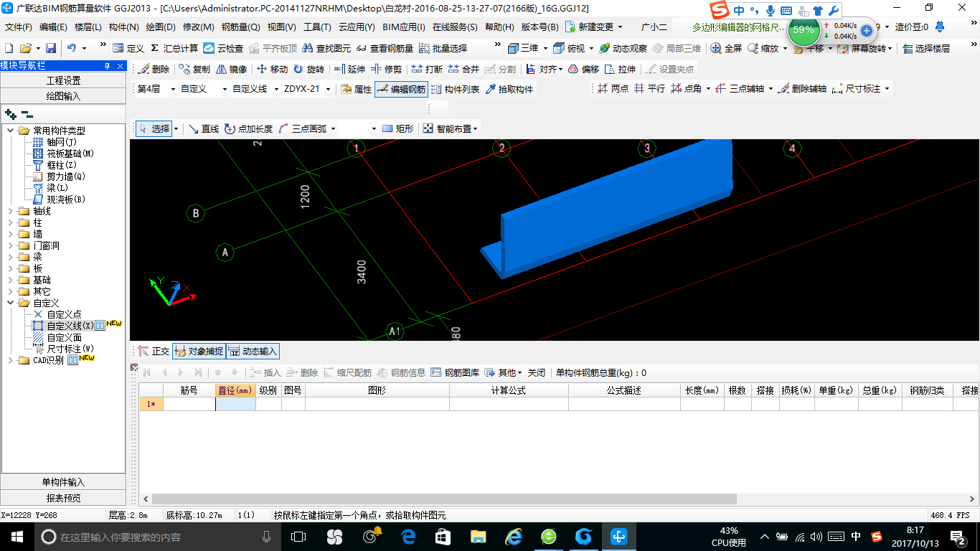This screenshot has height=551, width=980.
Task: Click the 修剪 trim tool
Action: click(x=386, y=70)
